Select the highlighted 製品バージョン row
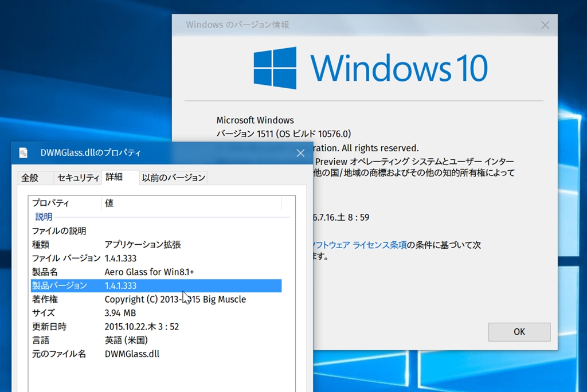This screenshot has height=392, width=587. (156, 285)
